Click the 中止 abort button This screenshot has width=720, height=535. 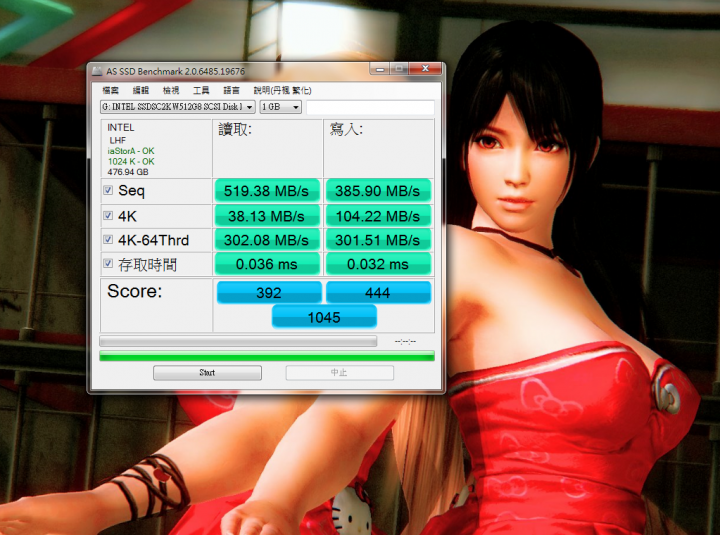[x=339, y=372]
